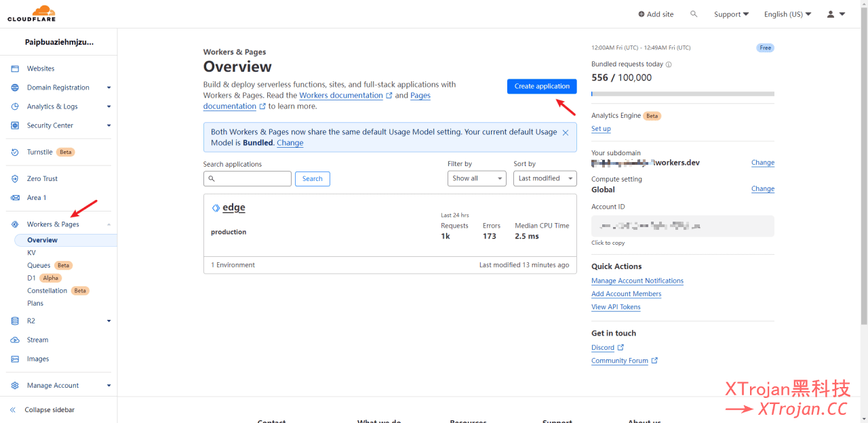
Task: Expand the Analytics & Logs submenu
Action: click(108, 106)
